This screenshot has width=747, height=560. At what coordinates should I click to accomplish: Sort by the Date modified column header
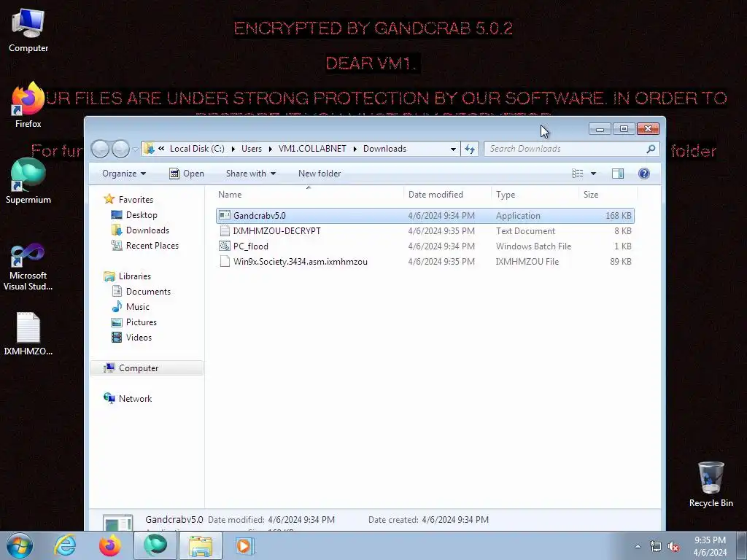click(447, 194)
